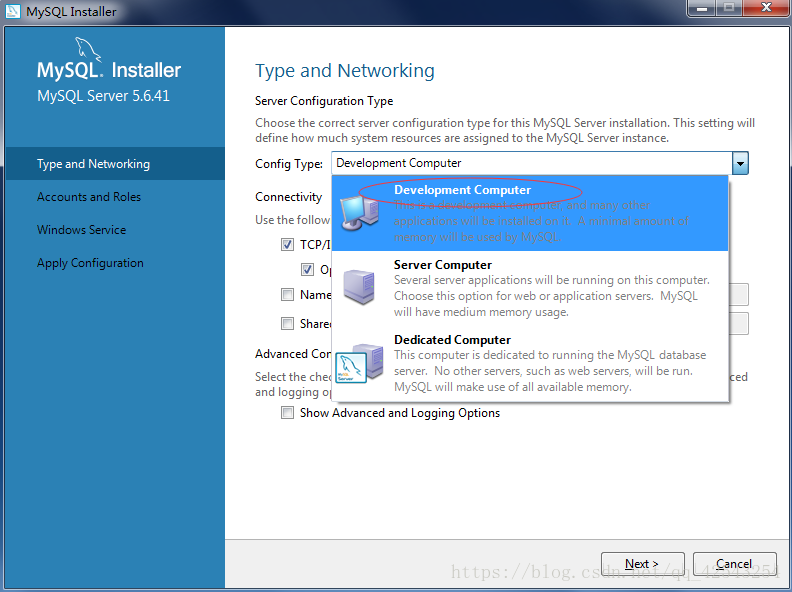Click the Shared Memory name input field
The height and width of the screenshot is (592, 792).
click(x=738, y=323)
